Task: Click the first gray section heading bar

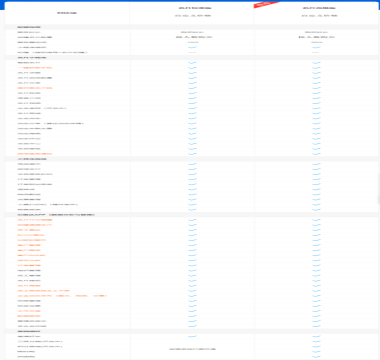Action: click(192, 27)
